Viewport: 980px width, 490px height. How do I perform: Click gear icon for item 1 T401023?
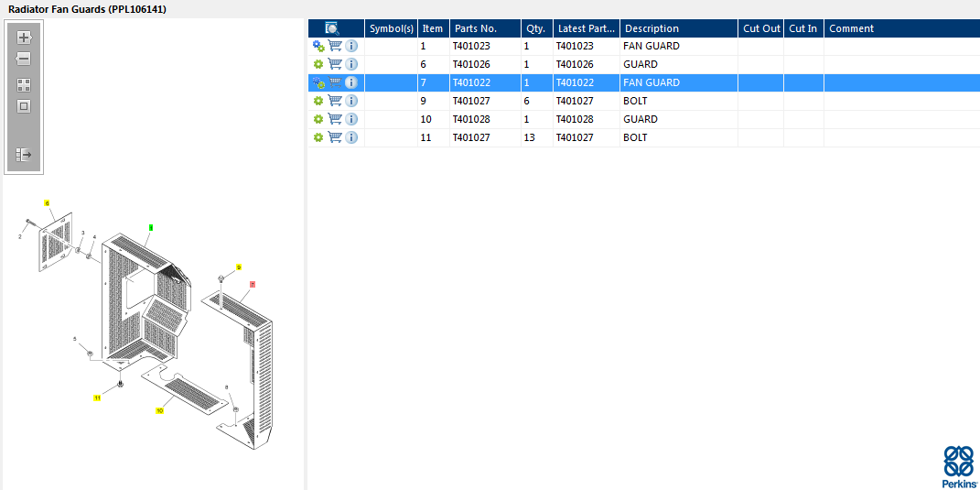pyautogui.click(x=318, y=46)
